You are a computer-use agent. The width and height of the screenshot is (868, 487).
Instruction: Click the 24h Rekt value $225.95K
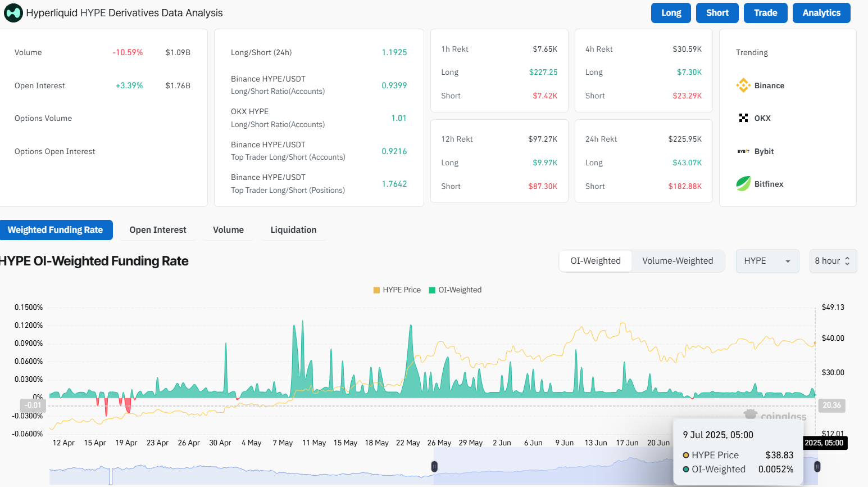(685, 139)
